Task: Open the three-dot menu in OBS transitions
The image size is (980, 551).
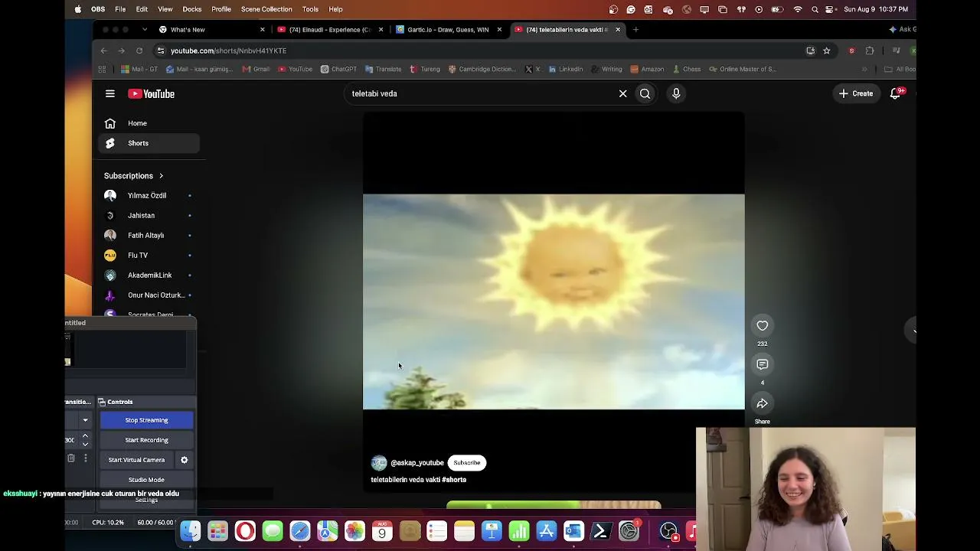Action: [x=86, y=458]
